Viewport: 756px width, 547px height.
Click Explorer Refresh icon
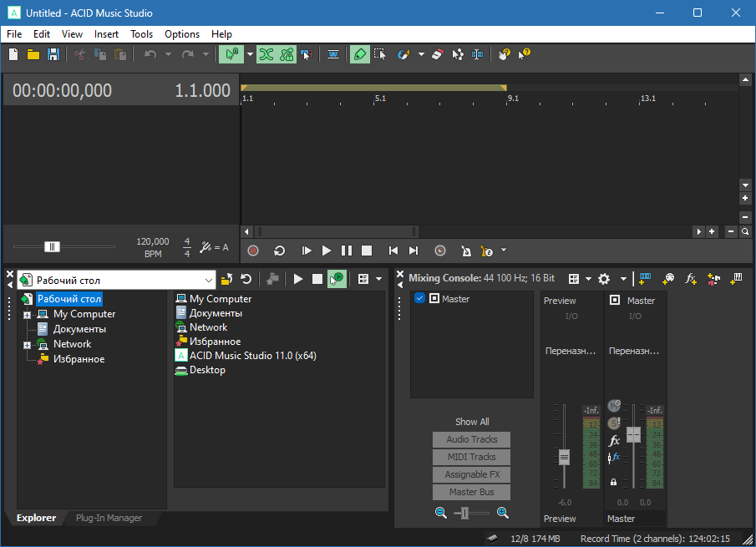(x=246, y=279)
